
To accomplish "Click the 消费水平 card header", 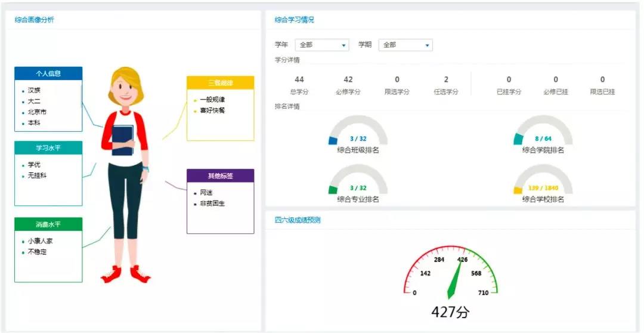I will [48, 224].
